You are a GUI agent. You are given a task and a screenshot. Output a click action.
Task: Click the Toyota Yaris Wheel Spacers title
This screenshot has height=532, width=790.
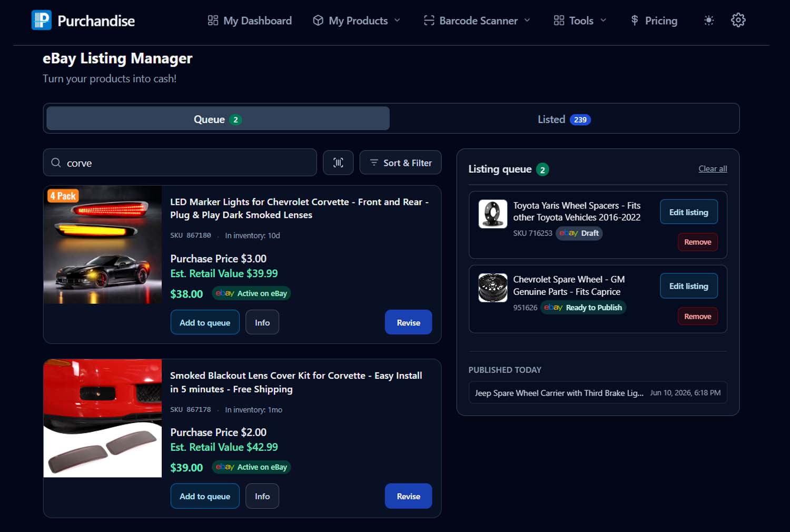(x=577, y=211)
